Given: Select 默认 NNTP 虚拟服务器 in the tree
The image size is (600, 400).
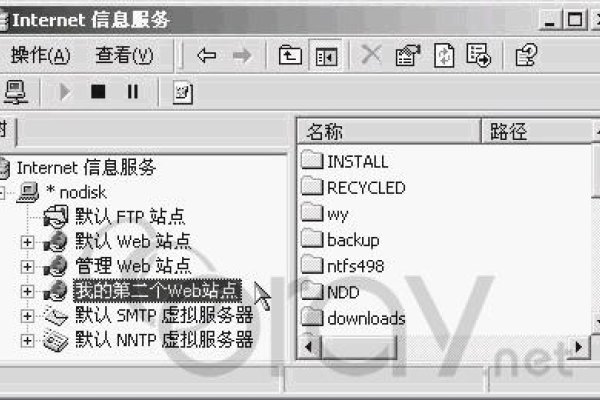Looking at the screenshot, I should pyautogui.click(x=165, y=340).
